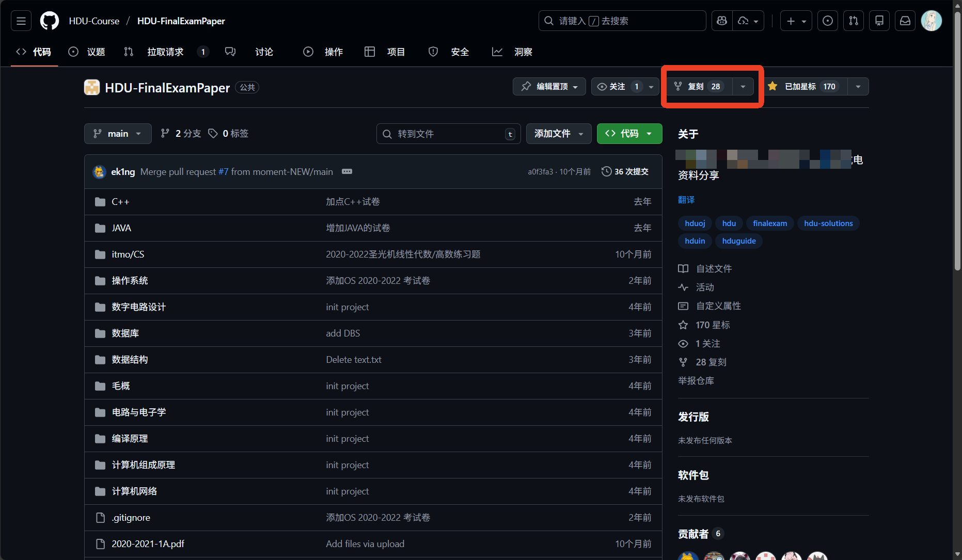Open GitHub Copilot from the header
The width and height of the screenshot is (962, 560).
tap(721, 21)
